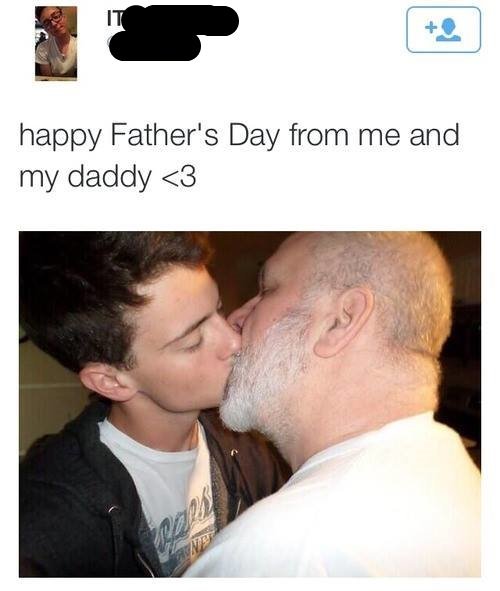
Task: Tap the plus sign on the follow button
Action: (x=430, y=27)
